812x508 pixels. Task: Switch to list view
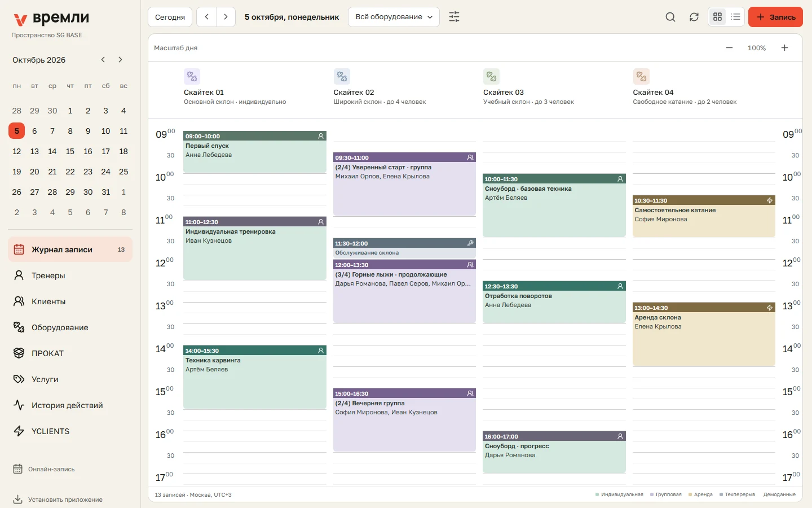coord(735,17)
